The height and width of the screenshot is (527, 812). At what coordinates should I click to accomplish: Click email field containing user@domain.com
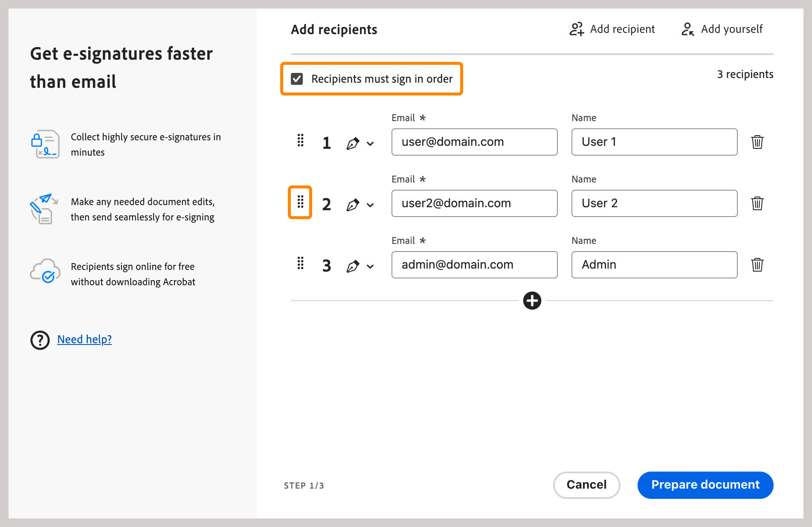click(474, 142)
